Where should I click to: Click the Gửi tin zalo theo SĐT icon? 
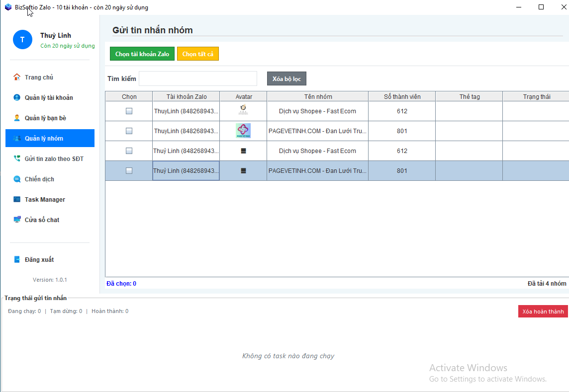17,158
